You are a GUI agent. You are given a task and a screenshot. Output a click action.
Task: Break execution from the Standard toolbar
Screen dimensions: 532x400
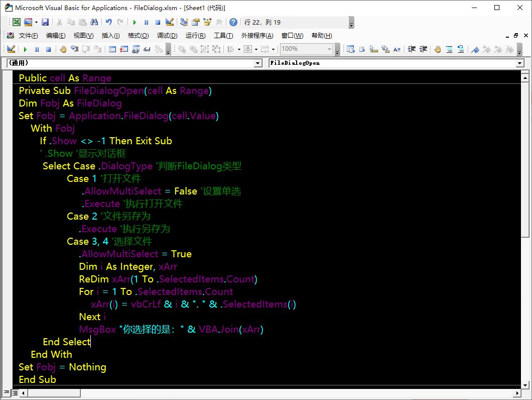coord(146,23)
